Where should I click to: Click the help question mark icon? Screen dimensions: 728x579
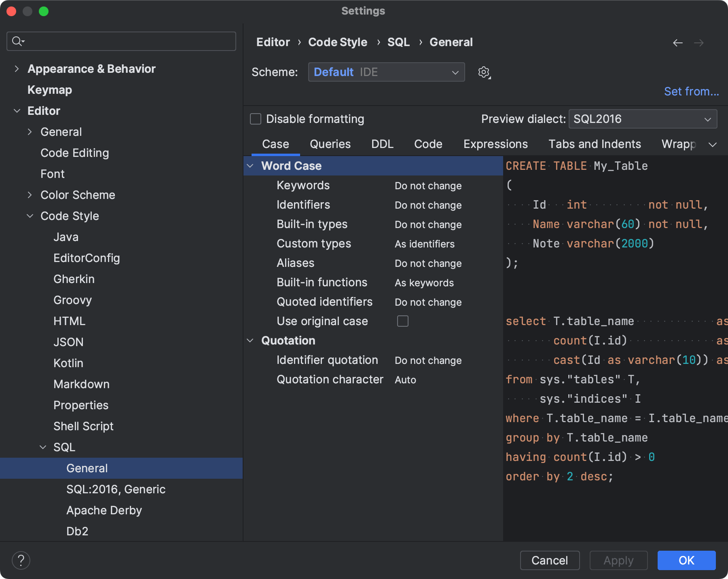(x=21, y=560)
